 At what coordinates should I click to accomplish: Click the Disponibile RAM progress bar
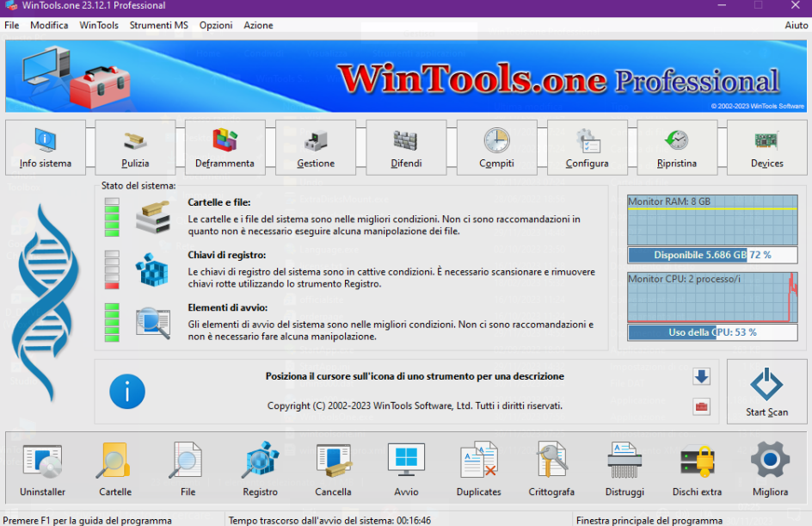point(712,255)
